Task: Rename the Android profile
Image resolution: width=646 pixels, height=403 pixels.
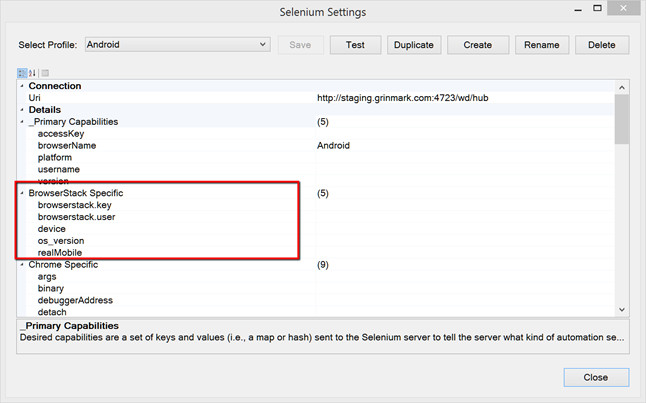Action: coord(540,45)
